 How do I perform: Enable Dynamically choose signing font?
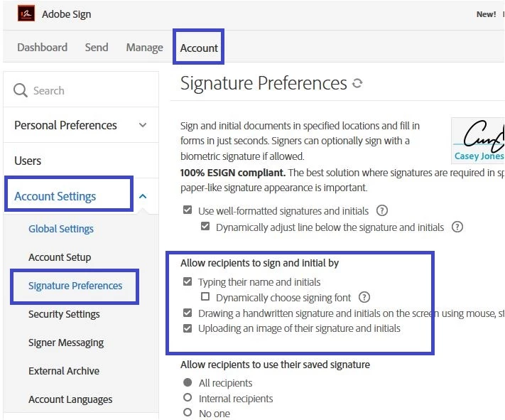click(x=205, y=296)
